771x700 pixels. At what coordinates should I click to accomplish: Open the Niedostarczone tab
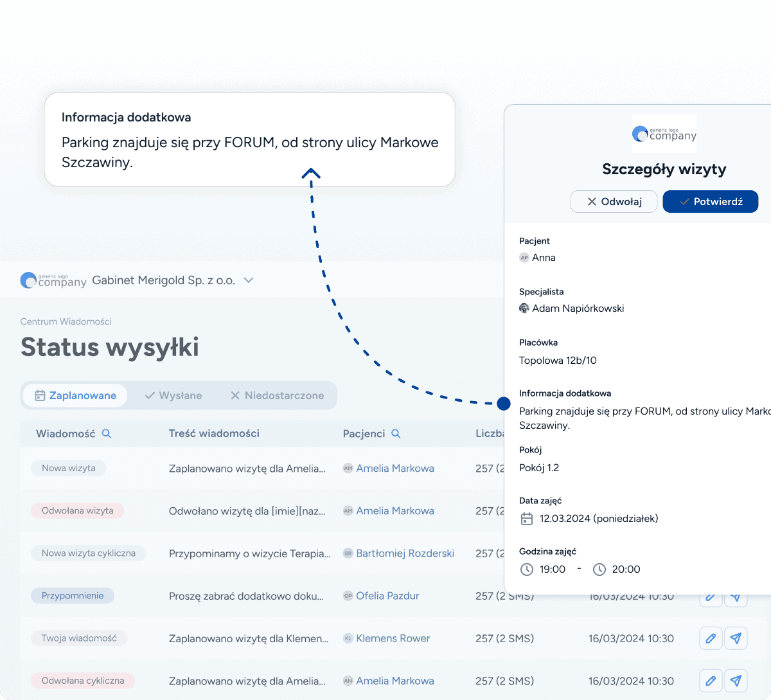(278, 395)
